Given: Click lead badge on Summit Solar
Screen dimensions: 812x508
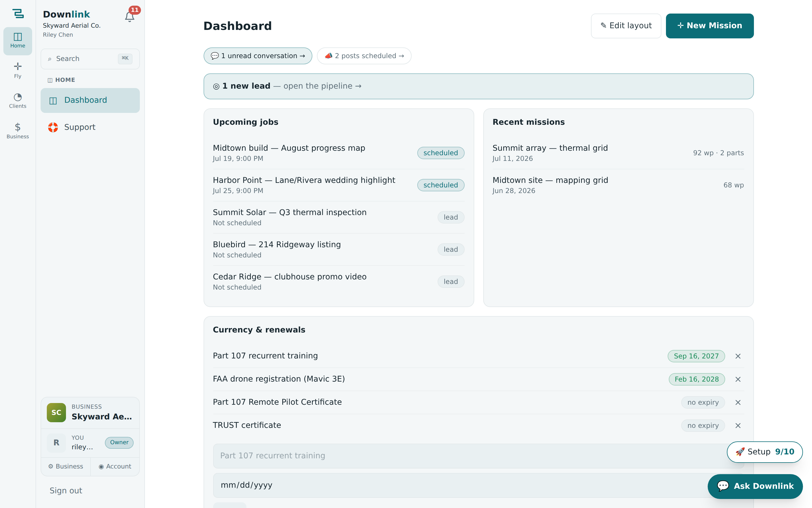Looking at the screenshot, I should tap(451, 217).
